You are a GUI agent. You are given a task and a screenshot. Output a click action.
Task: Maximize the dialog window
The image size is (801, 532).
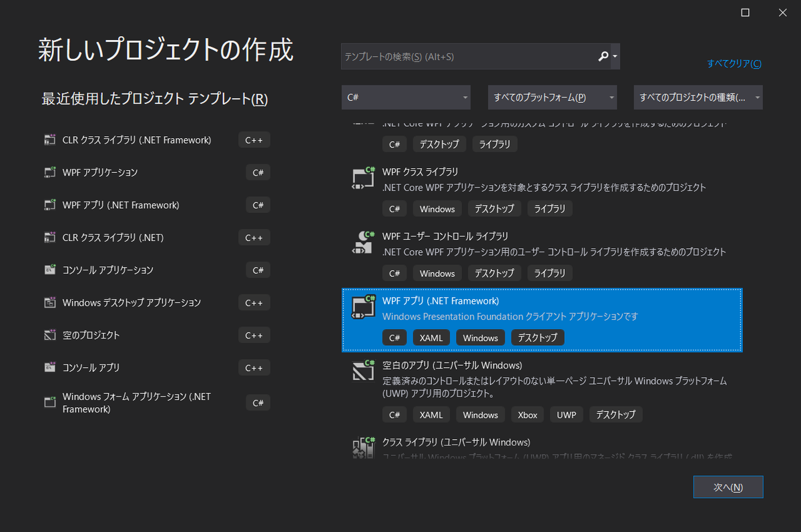coord(745,12)
